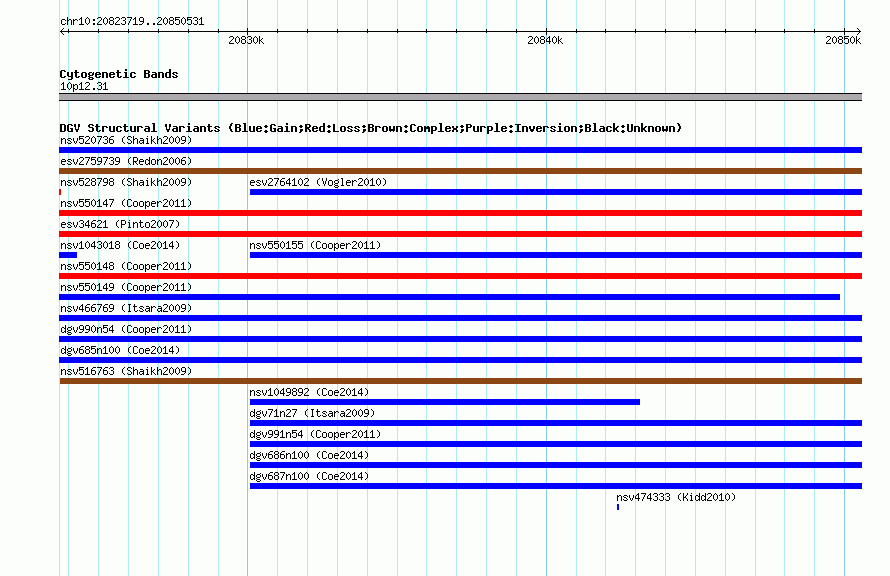Select the 10p12.31 band label
This screenshot has width=890, height=576.
[84, 86]
